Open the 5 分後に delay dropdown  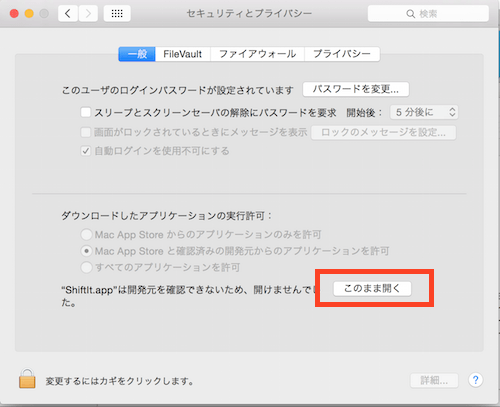424,112
